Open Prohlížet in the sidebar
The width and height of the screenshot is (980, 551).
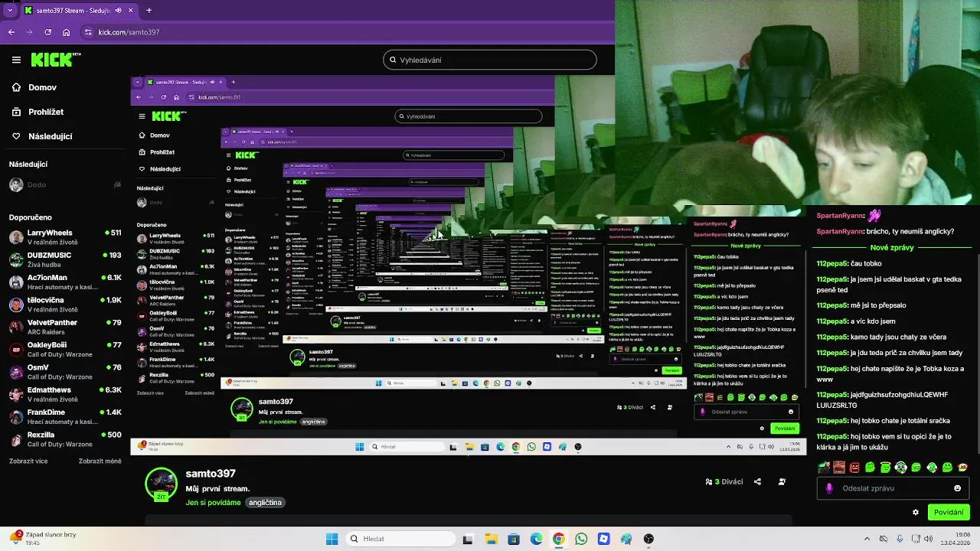pyautogui.click(x=38, y=112)
